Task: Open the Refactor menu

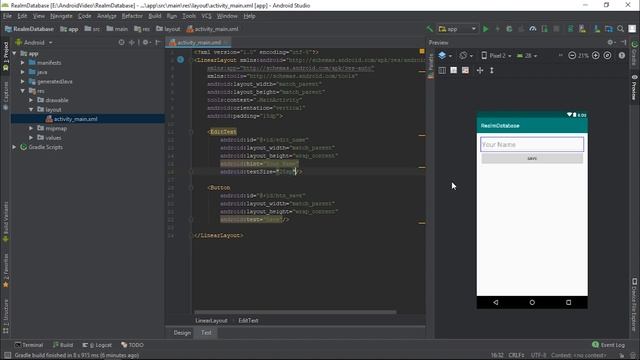Action: coord(132,16)
